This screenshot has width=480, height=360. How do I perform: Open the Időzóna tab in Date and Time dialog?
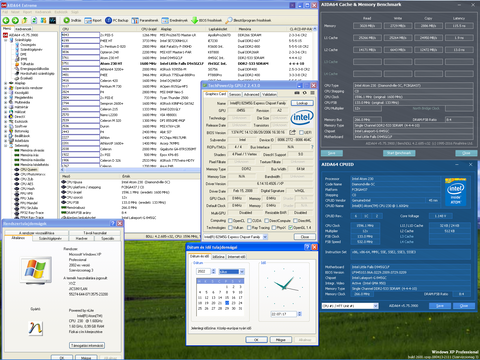[x=218, y=257]
